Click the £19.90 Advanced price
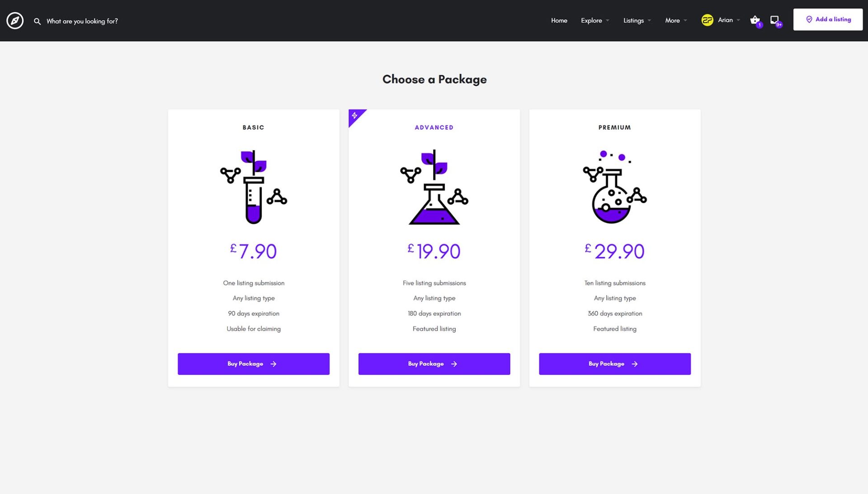The image size is (868, 494). 434,251
